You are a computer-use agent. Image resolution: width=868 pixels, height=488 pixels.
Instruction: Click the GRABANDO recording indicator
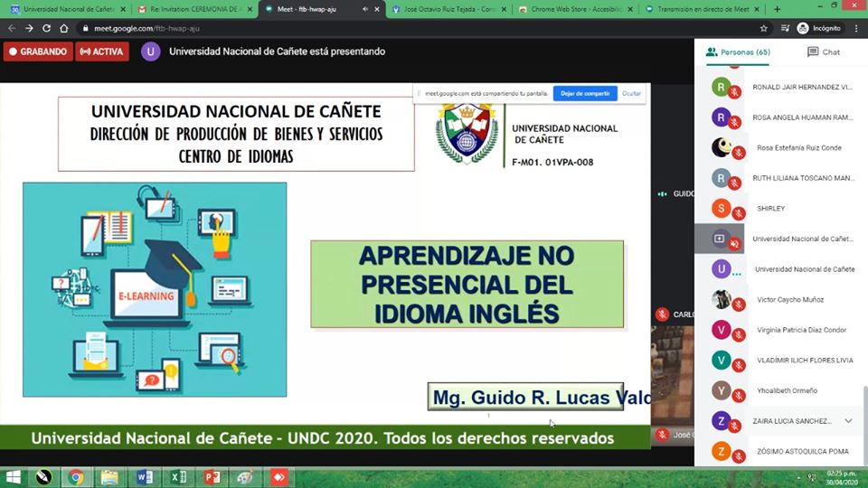(x=38, y=52)
